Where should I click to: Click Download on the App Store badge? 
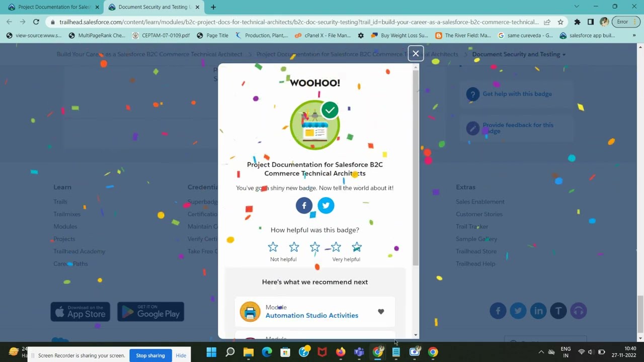[x=80, y=312]
